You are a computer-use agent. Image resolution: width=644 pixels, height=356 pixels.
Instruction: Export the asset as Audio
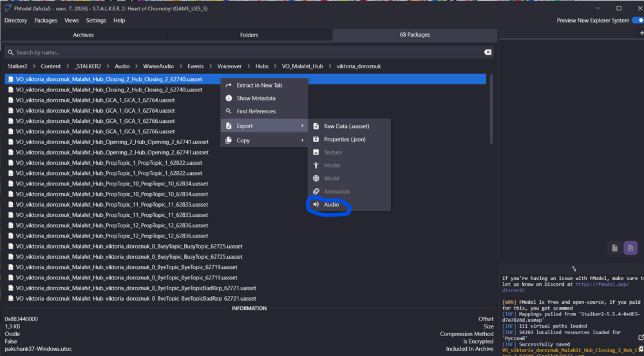pyautogui.click(x=349, y=205)
